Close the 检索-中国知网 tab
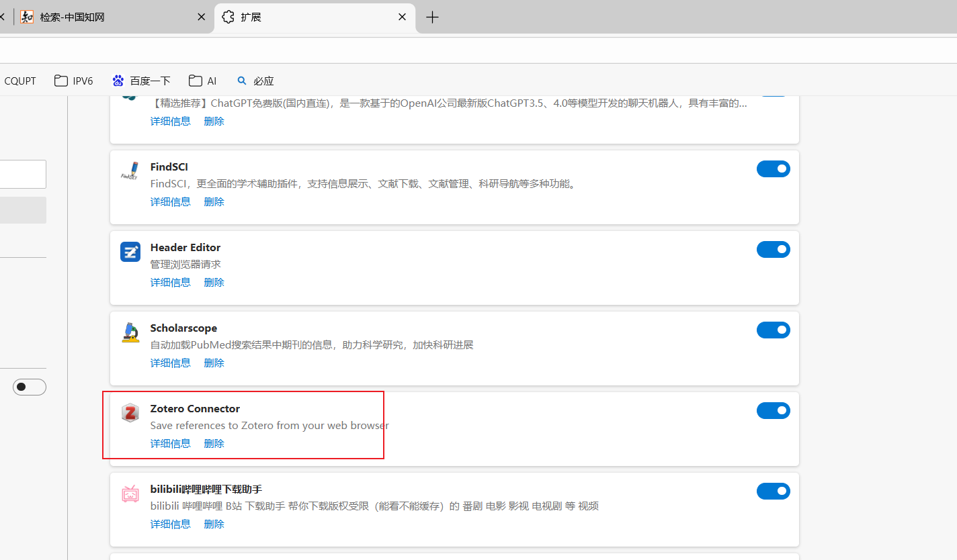957x560 pixels. click(201, 17)
